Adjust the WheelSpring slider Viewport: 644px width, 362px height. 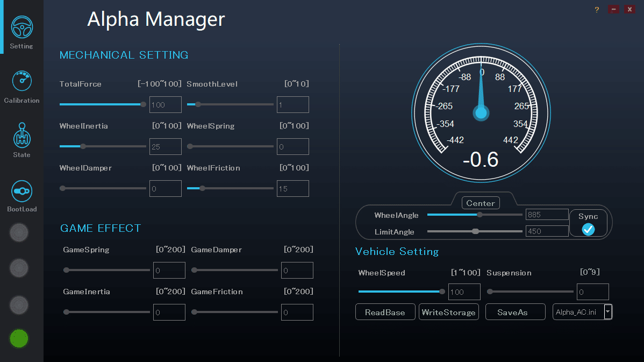230,146
